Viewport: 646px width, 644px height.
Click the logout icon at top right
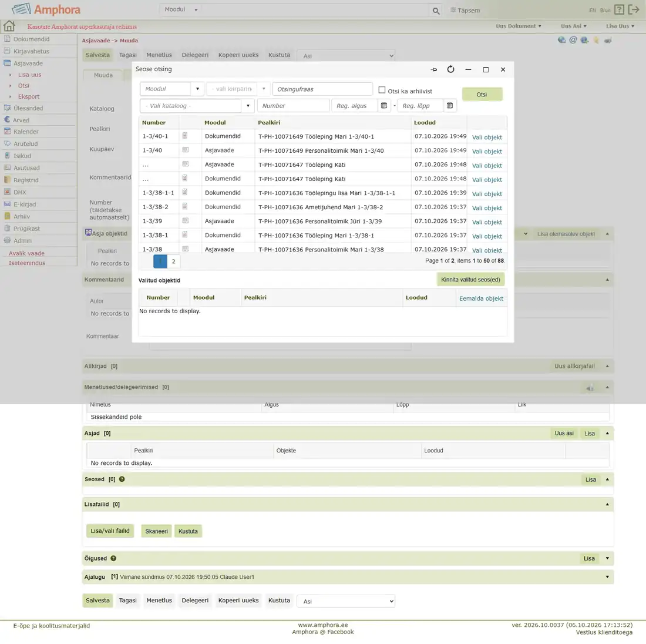tap(634, 9)
